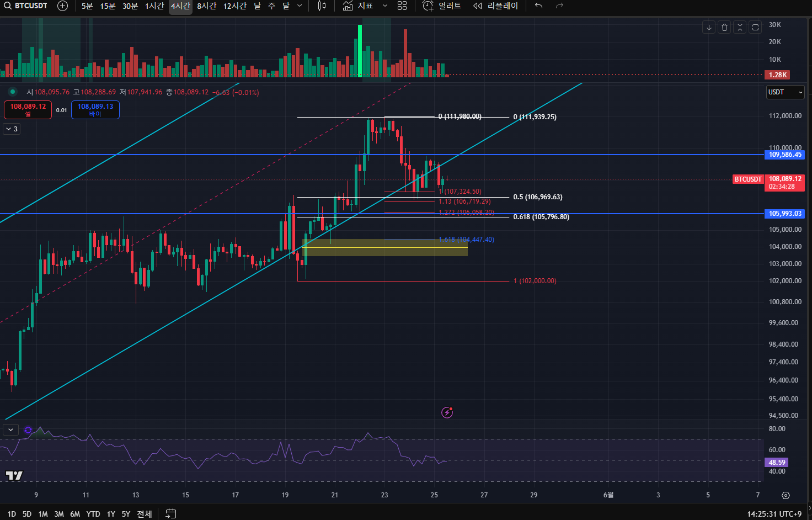812x520 pixels.
Task: Click the purple 48.59 RSI value label
Action: pyautogui.click(x=777, y=463)
